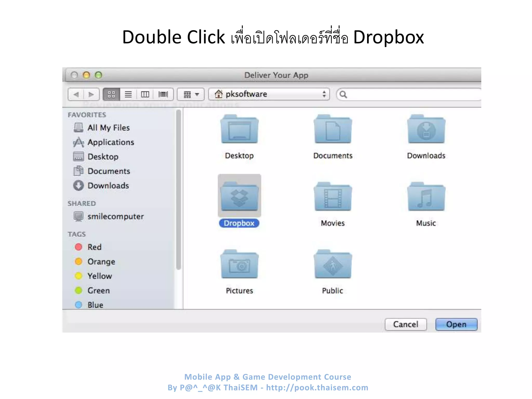Click the sidebar scrollbar

click(x=178, y=190)
